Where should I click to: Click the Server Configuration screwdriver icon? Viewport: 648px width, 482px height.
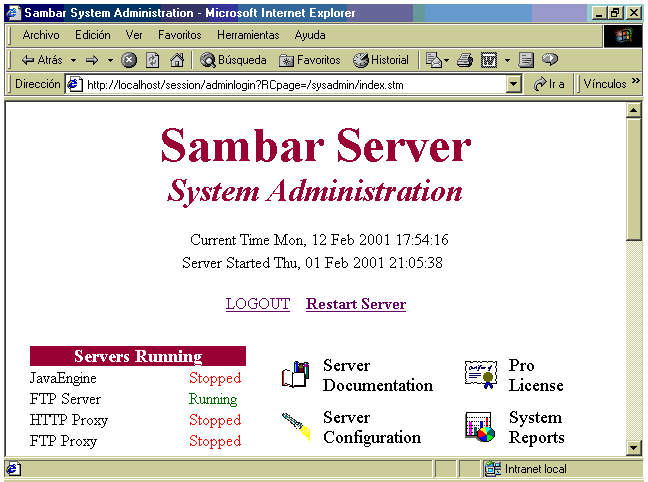(x=296, y=426)
